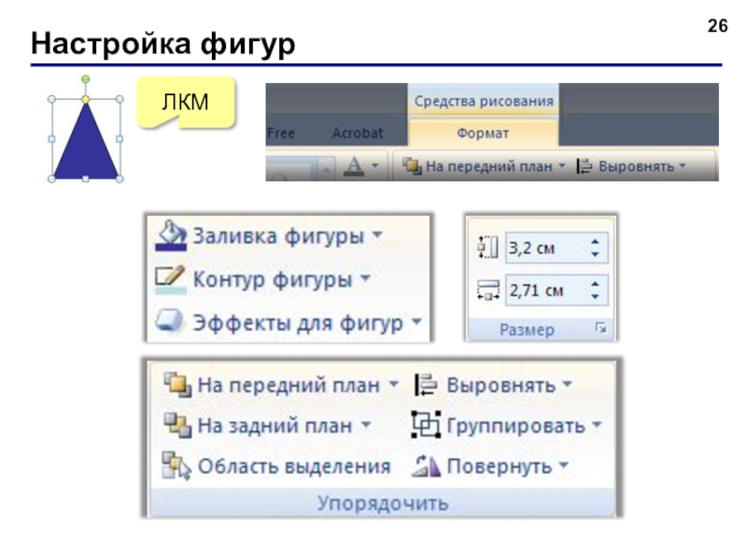Screen dimensions: 747x560
Task: Open the Формат ribbon tab
Action: [x=483, y=133]
